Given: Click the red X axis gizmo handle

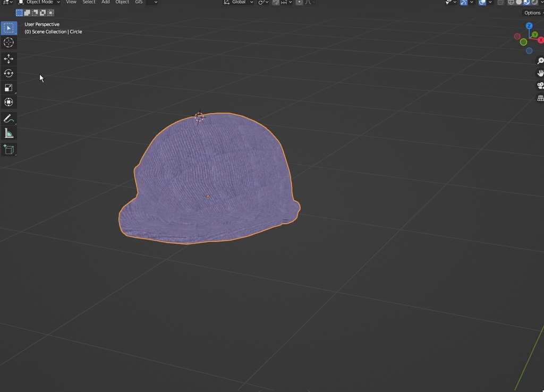Looking at the screenshot, I should coord(541,40).
